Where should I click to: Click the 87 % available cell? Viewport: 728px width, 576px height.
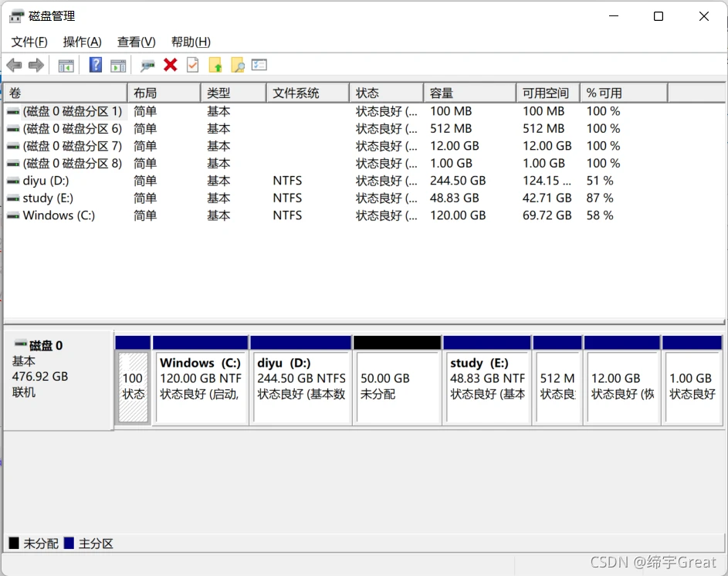tap(600, 198)
